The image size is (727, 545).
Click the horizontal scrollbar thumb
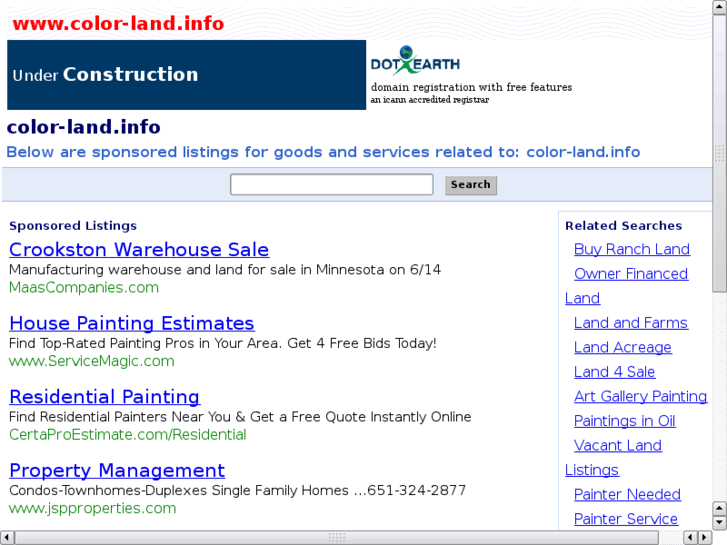tap(337, 537)
